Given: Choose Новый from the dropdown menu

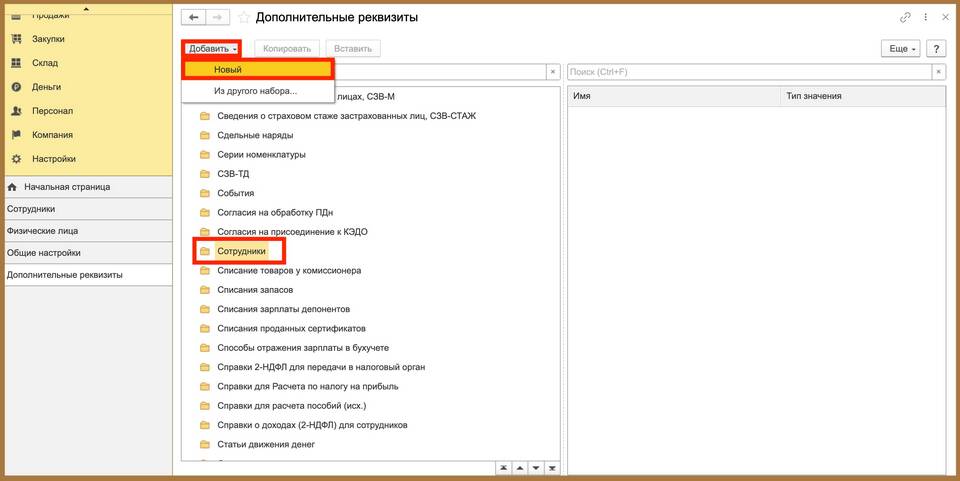Looking at the screenshot, I should (258, 70).
